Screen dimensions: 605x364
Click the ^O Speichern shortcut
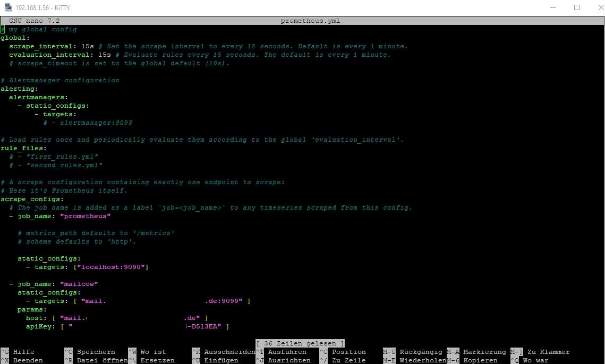pyautogui.click(x=89, y=352)
